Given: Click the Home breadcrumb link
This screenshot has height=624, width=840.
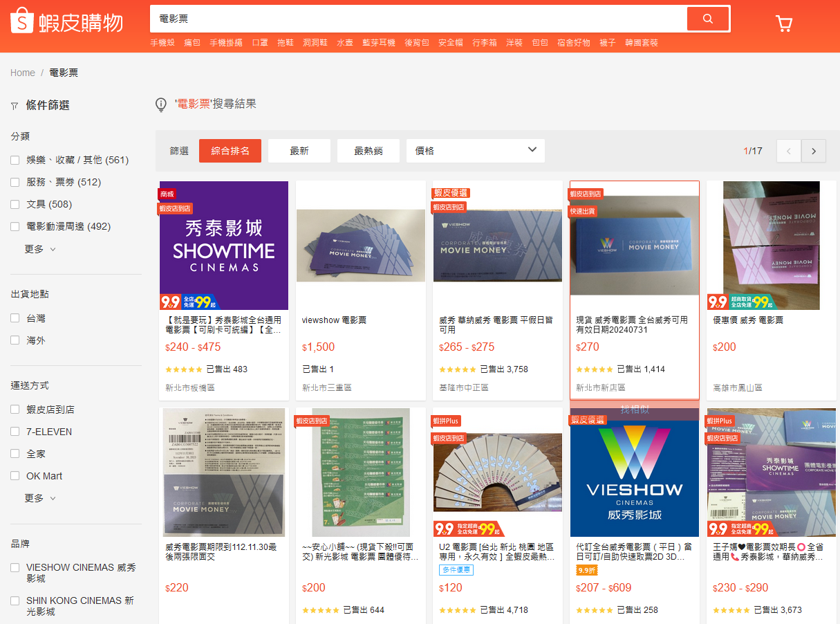Looking at the screenshot, I should [x=23, y=73].
